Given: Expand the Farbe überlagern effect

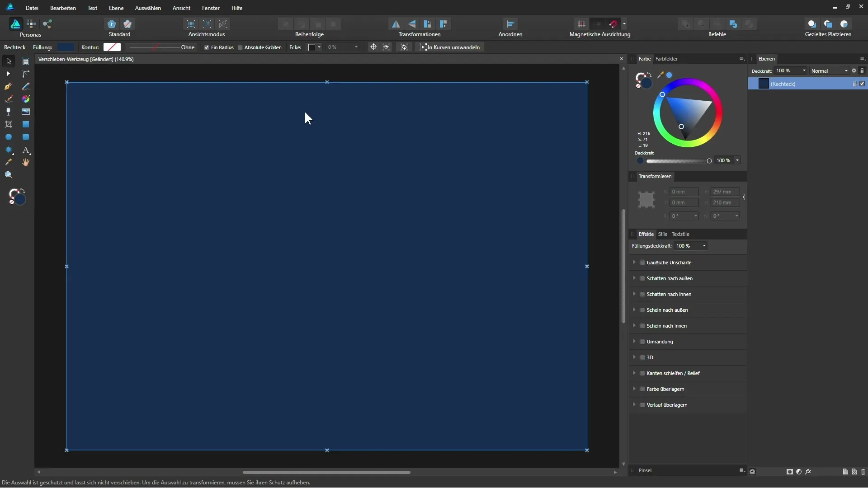Looking at the screenshot, I should click(x=634, y=389).
